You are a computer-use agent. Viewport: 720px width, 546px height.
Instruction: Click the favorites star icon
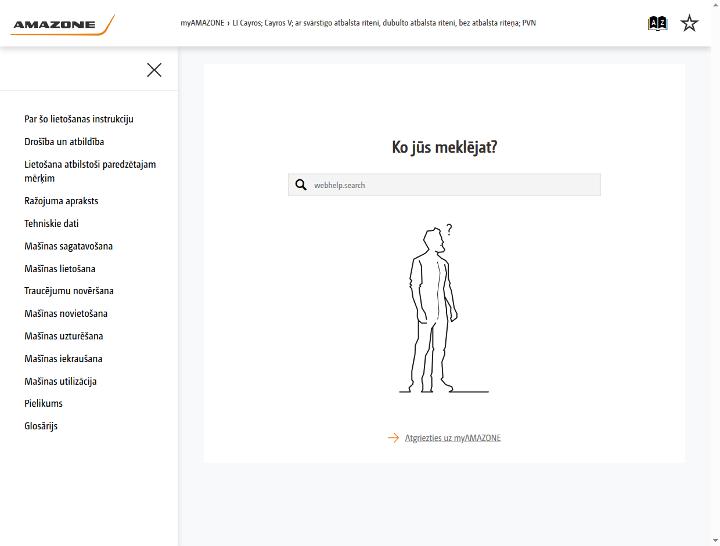689,23
